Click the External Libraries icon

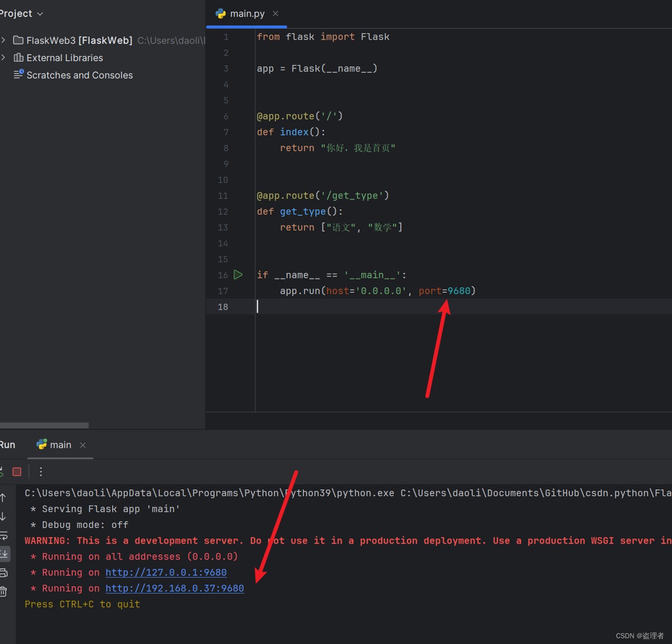coord(18,58)
